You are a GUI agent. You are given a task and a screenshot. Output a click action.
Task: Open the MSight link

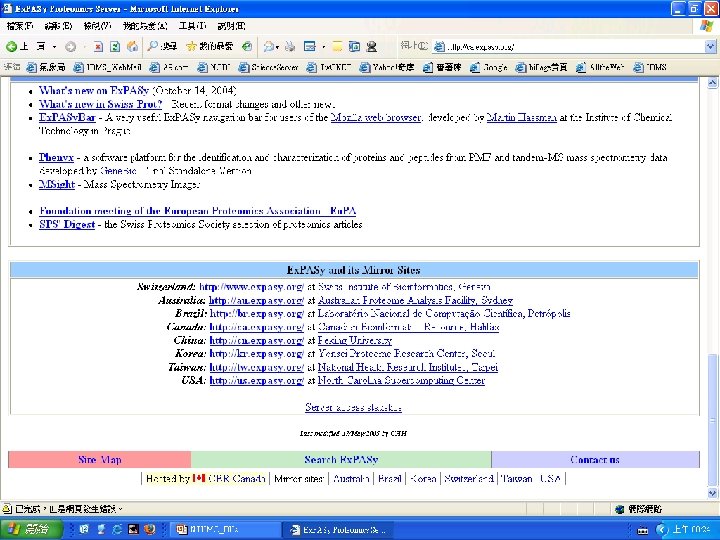click(56, 185)
